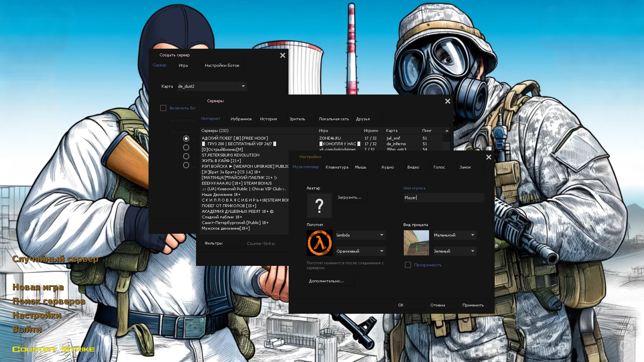The height and width of the screenshot is (362, 644).
Task: Click the Counter-Strike logo
Action: (54, 349)
